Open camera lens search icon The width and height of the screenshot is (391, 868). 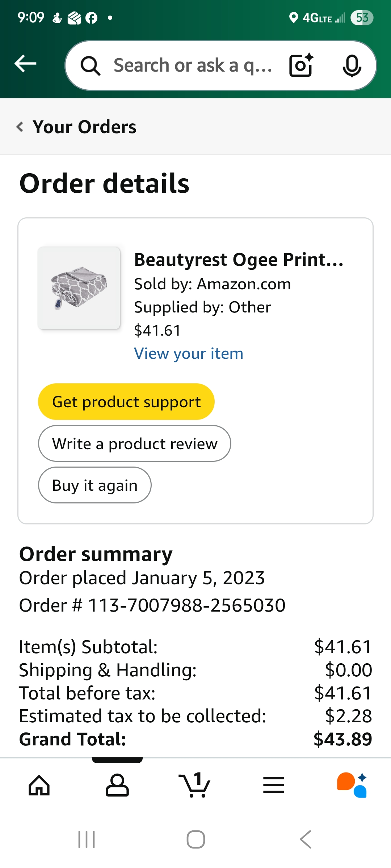tap(301, 65)
